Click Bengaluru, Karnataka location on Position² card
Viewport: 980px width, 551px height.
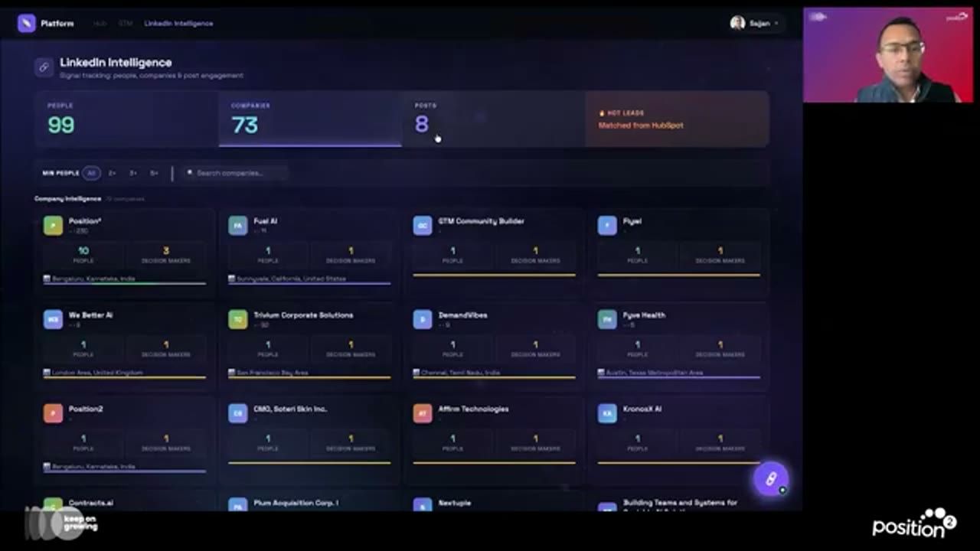(x=93, y=279)
